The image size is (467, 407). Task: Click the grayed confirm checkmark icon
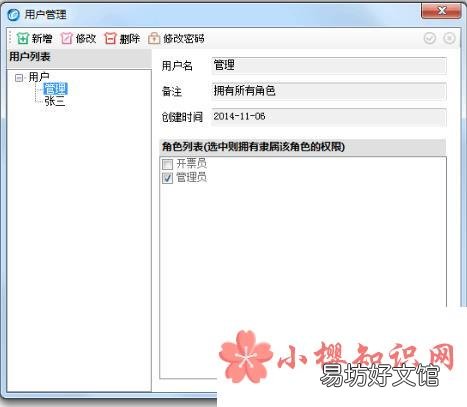pyautogui.click(x=430, y=38)
